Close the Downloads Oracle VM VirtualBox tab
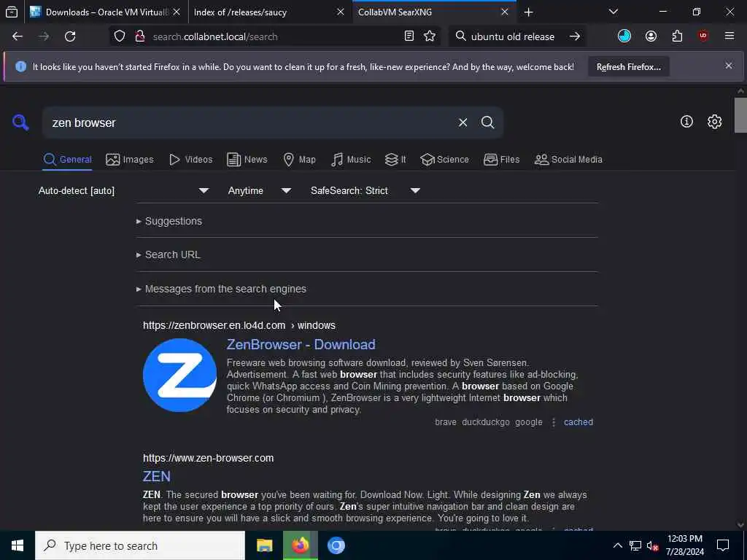This screenshot has height=560, width=747. [x=177, y=12]
